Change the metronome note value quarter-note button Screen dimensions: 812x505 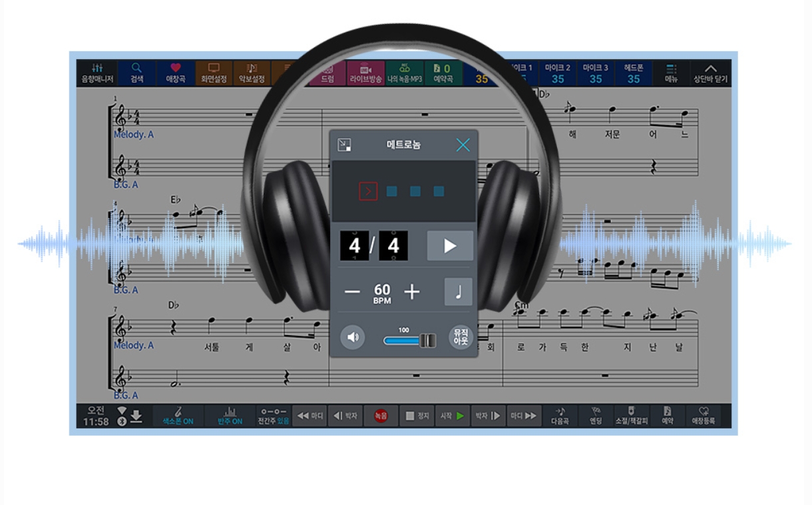[458, 292]
